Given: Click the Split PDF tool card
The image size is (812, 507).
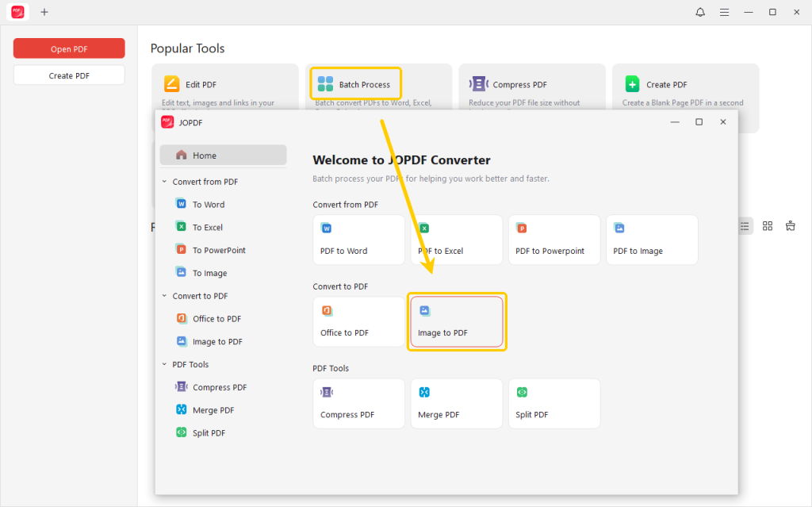Looking at the screenshot, I should pos(553,403).
